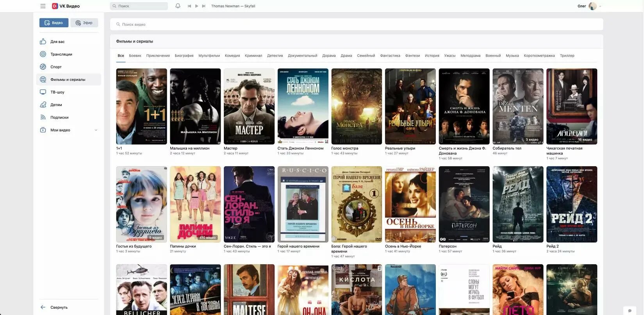Click the Гостья из будущего title link
This screenshot has height=315, width=644.
click(x=134, y=246)
